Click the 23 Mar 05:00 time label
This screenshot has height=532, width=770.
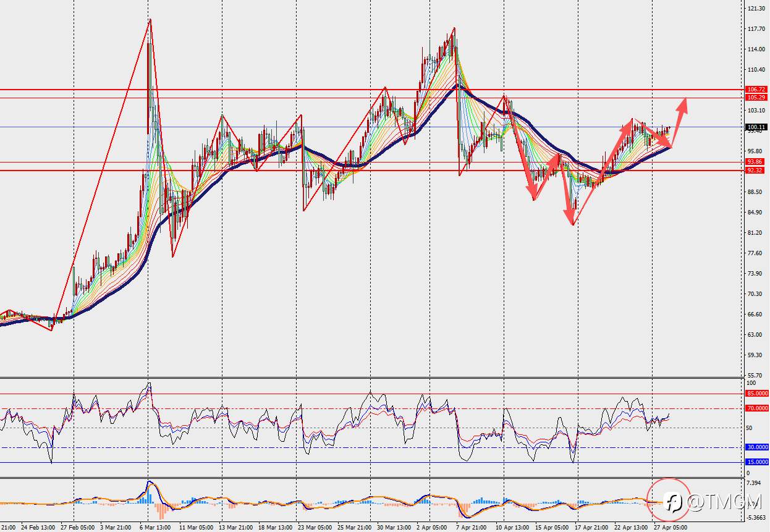pyautogui.click(x=315, y=528)
